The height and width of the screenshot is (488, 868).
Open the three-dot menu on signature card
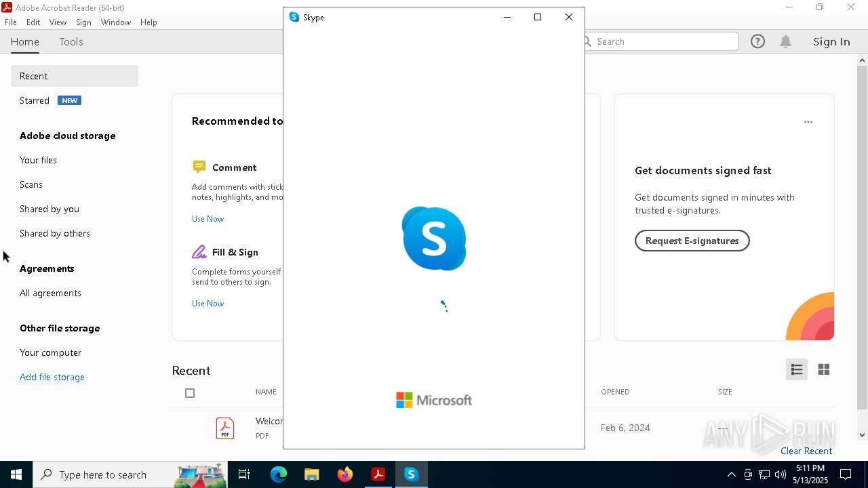808,122
